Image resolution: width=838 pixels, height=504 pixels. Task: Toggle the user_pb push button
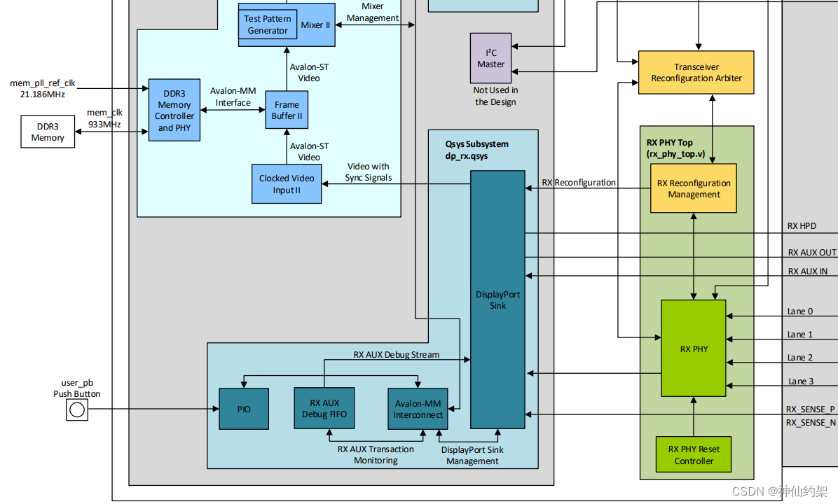[76, 410]
